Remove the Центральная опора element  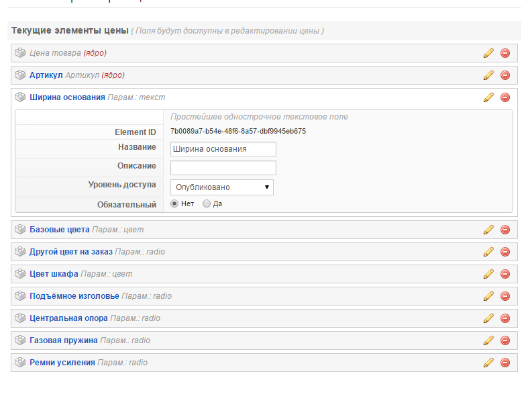(x=505, y=318)
